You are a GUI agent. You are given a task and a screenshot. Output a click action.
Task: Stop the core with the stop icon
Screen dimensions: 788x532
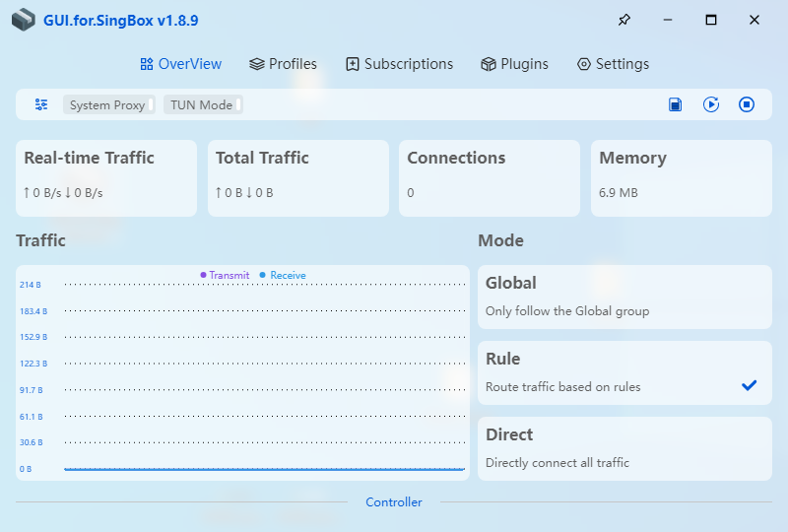coord(747,104)
